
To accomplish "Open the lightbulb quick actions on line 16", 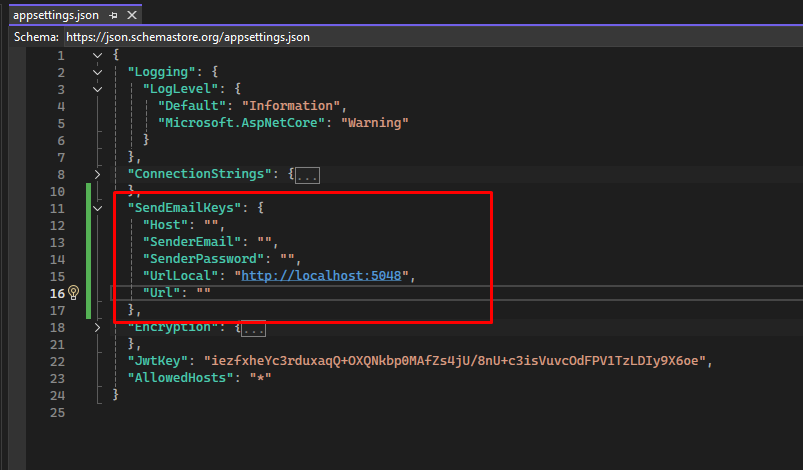I will point(74,292).
